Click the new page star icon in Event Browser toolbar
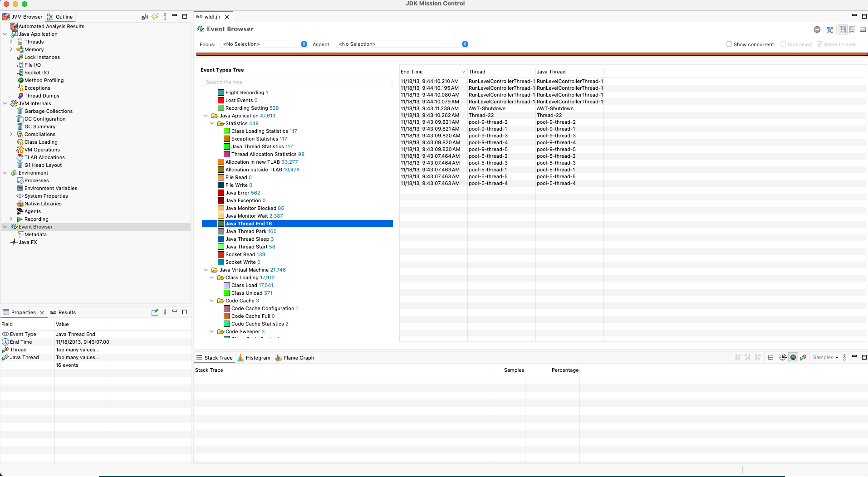 tap(829, 29)
